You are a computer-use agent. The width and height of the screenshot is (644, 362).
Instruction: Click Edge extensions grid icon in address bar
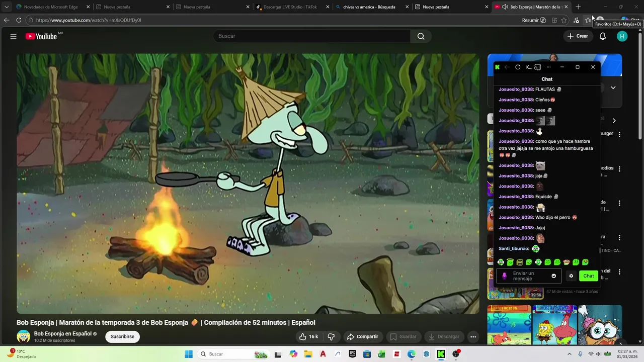click(x=554, y=20)
